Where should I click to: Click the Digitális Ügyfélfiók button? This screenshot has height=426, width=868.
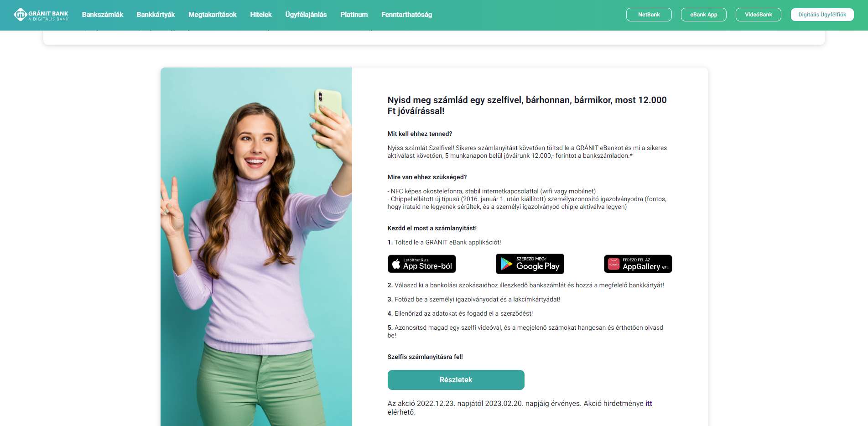click(822, 15)
